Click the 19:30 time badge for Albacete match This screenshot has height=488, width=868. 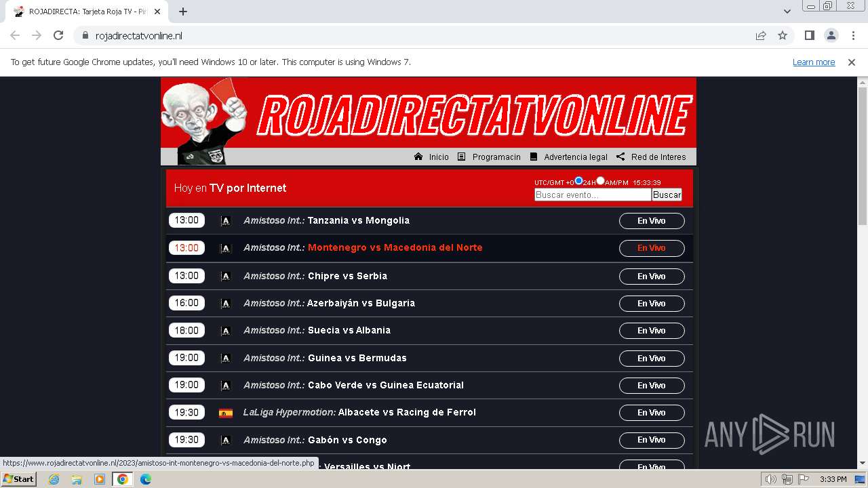[x=186, y=412]
